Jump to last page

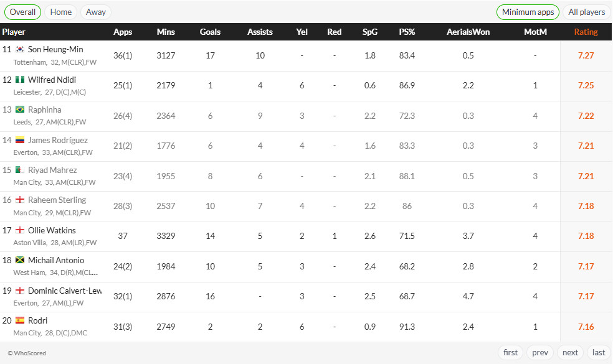pos(599,353)
